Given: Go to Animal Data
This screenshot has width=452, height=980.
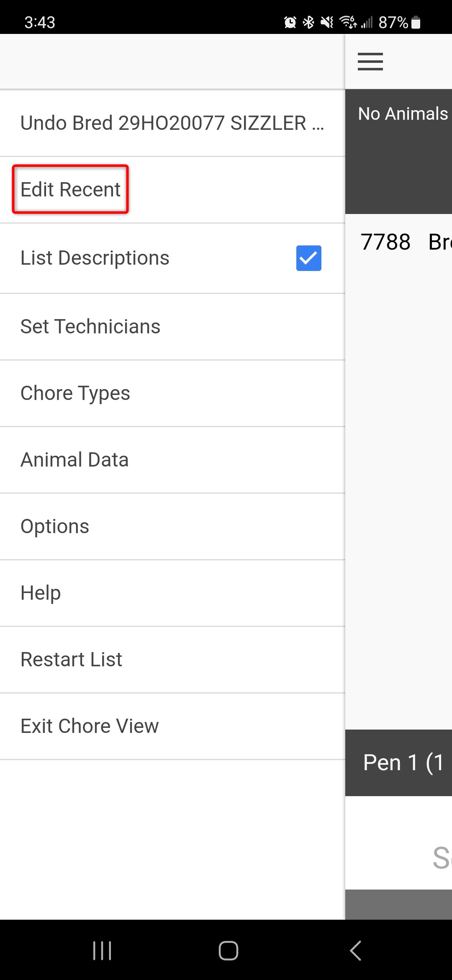Looking at the screenshot, I should (x=172, y=460).
